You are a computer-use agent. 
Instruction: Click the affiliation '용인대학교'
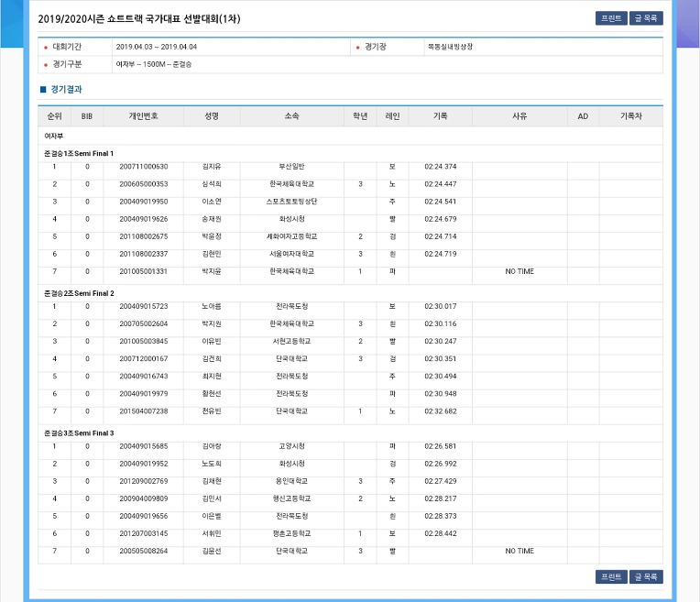coord(291,481)
